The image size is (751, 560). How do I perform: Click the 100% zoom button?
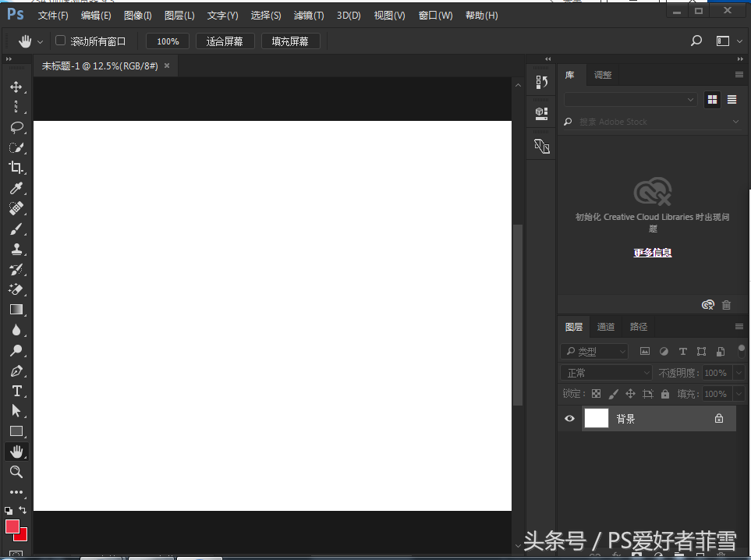(x=168, y=41)
